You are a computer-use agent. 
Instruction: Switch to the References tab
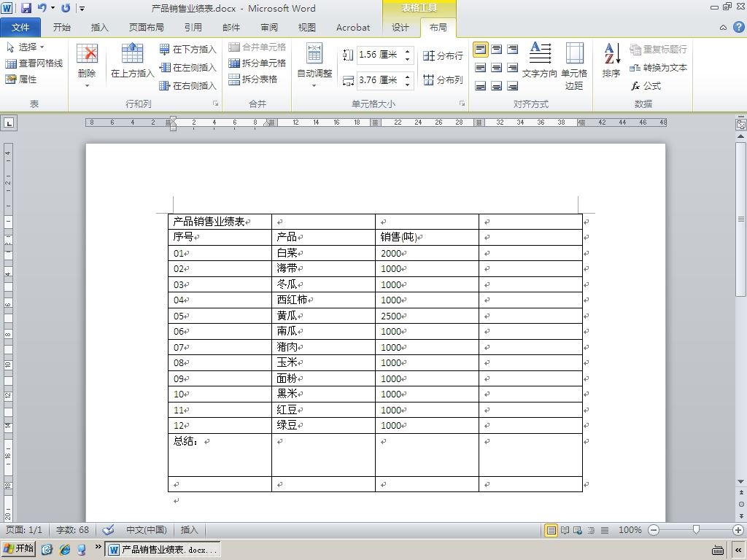(x=193, y=28)
